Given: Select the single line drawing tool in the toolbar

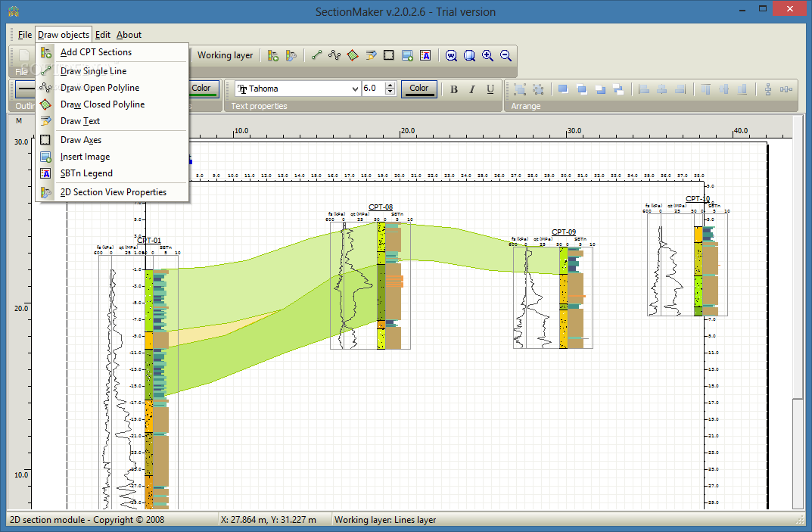Looking at the screenshot, I should pos(316,55).
